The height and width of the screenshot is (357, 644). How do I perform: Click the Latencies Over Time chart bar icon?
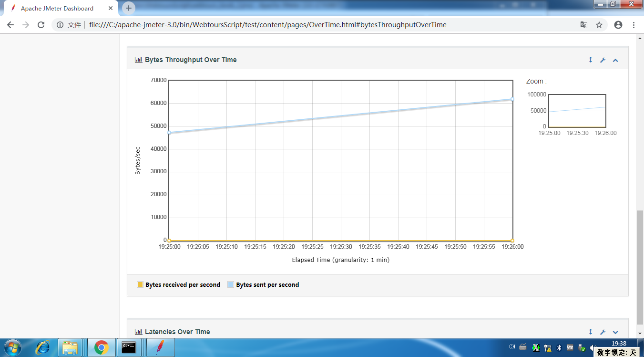pyautogui.click(x=139, y=332)
